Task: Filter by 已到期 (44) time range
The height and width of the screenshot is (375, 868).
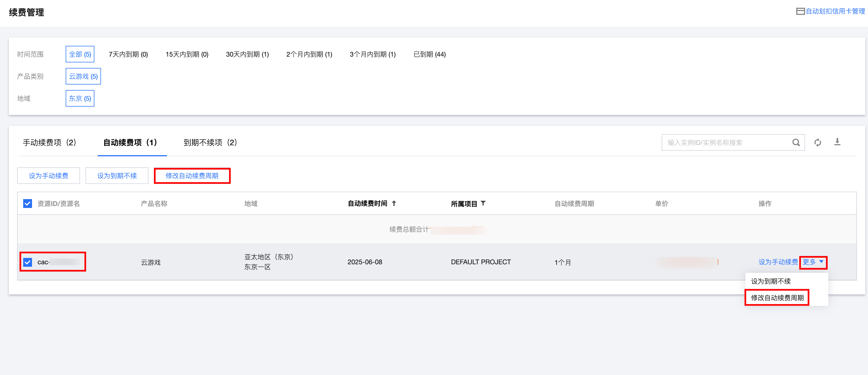Action: tap(429, 54)
